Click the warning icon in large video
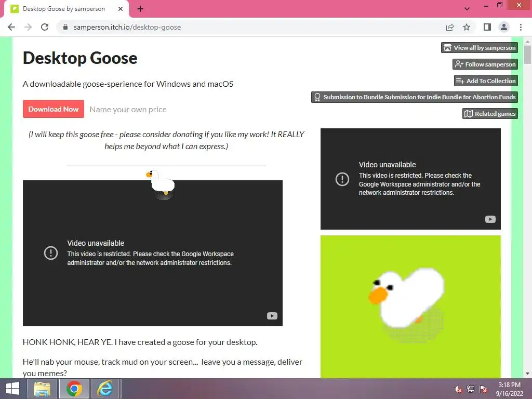This screenshot has width=532, height=399. click(x=51, y=253)
